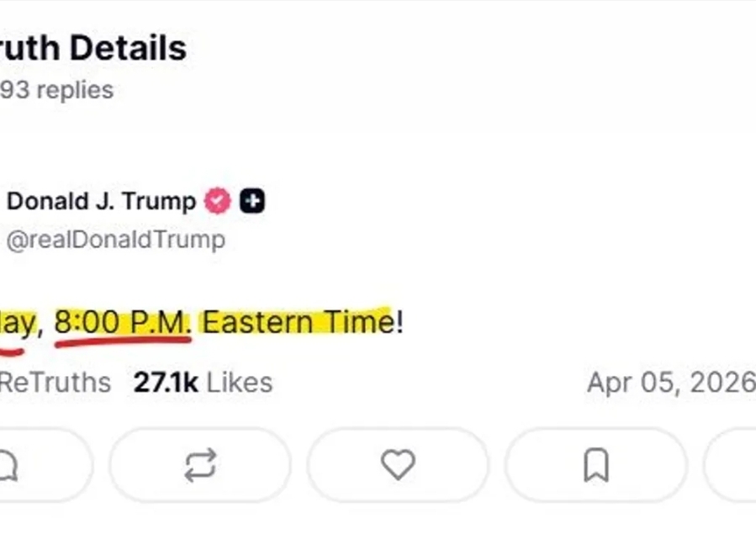This screenshot has height=555, width=756.
Task: Click the "93 replies" text under the header
Action: [56, 90]
